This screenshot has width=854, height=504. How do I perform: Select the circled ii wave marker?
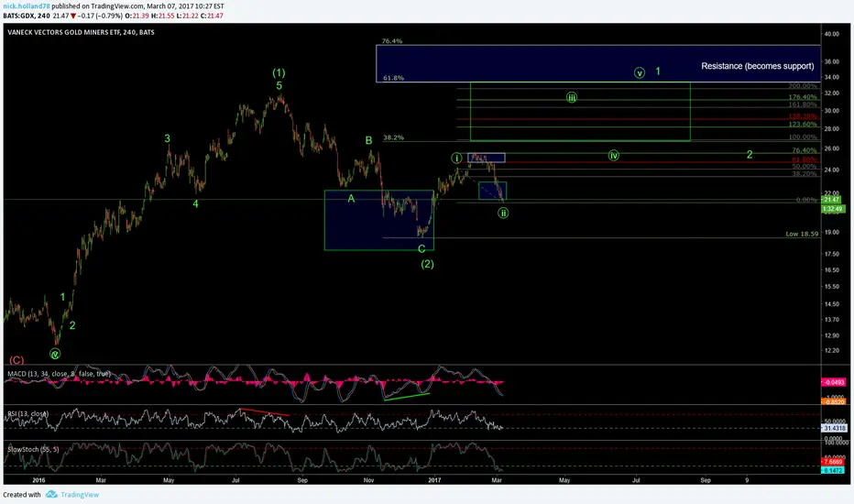tap(503, 213)
